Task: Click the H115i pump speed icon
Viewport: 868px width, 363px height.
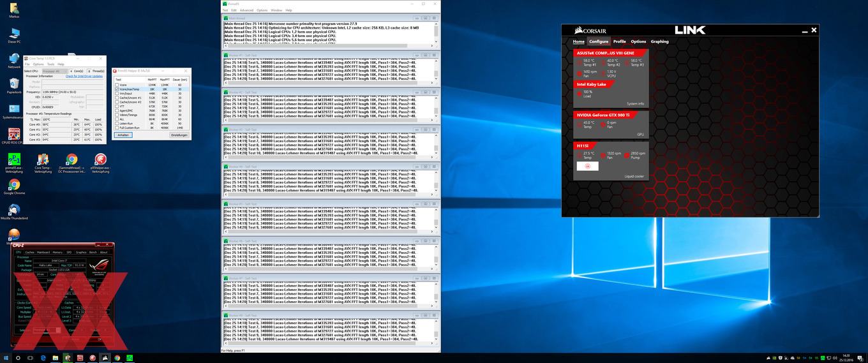Action: point(627,156)
